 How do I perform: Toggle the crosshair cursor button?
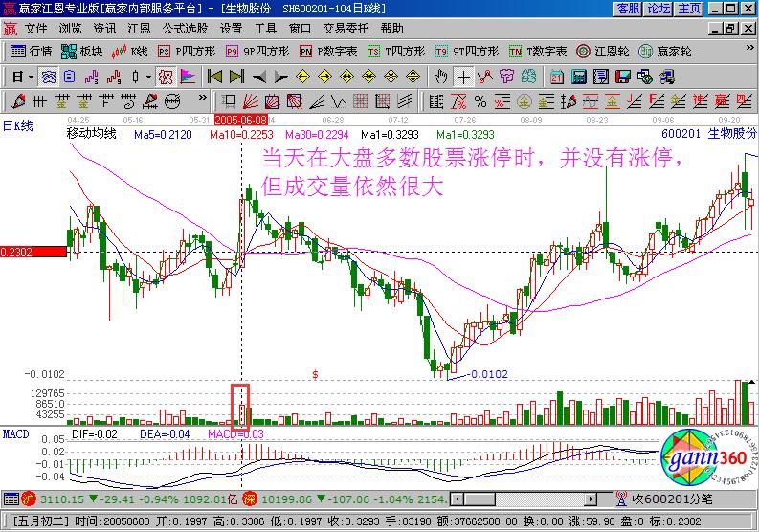coord(462,76)
